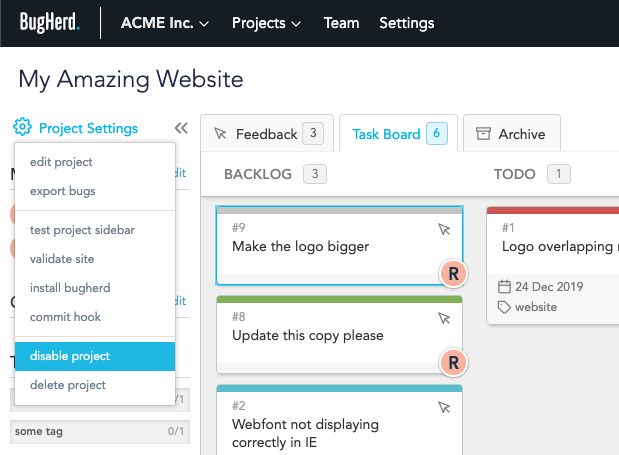619x455 pixels.
Task: Click the R avatar on task #8
Action: 453,361
